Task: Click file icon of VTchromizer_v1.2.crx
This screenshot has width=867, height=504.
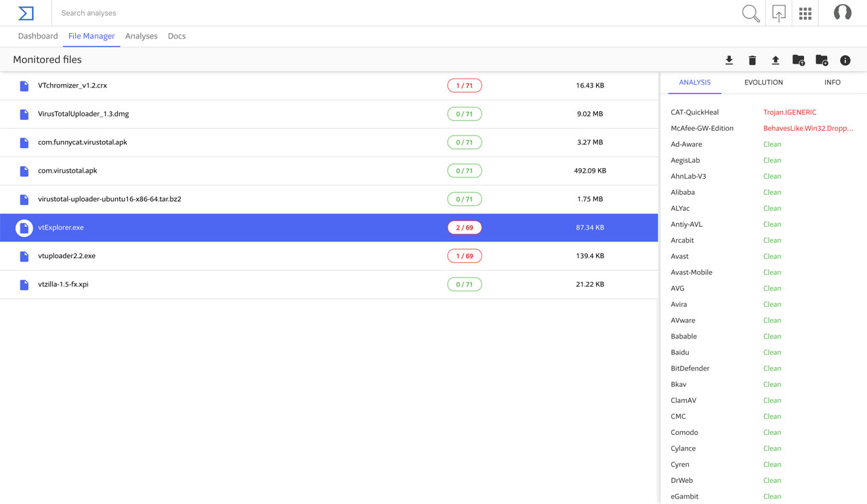Action: click(24, 86)
